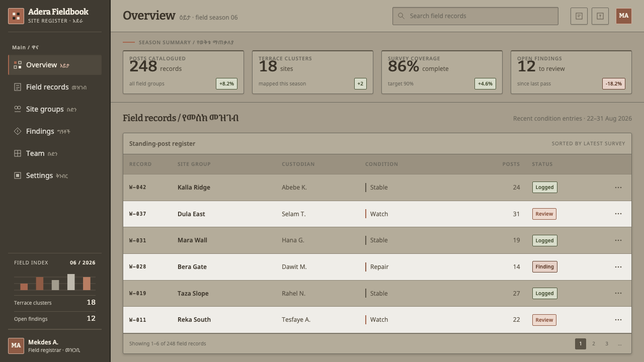This screenshot has height=362, width=644.
Task: Go to page 2 of field records
Action: click(x=594, y=344)
